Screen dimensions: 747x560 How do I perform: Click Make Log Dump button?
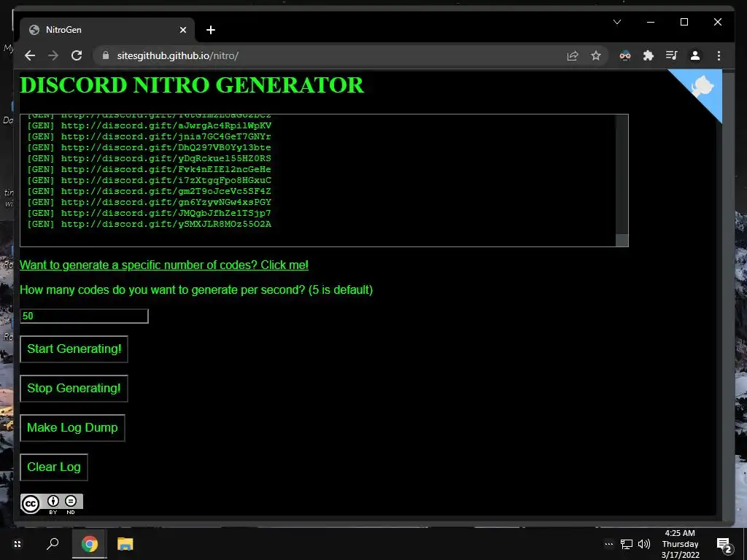coord(72,427)
